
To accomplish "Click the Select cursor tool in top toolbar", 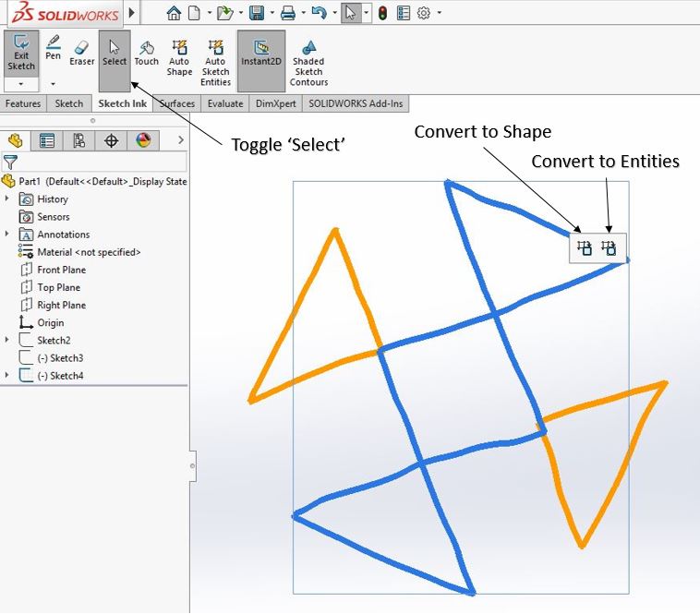I will pos(351,13).
